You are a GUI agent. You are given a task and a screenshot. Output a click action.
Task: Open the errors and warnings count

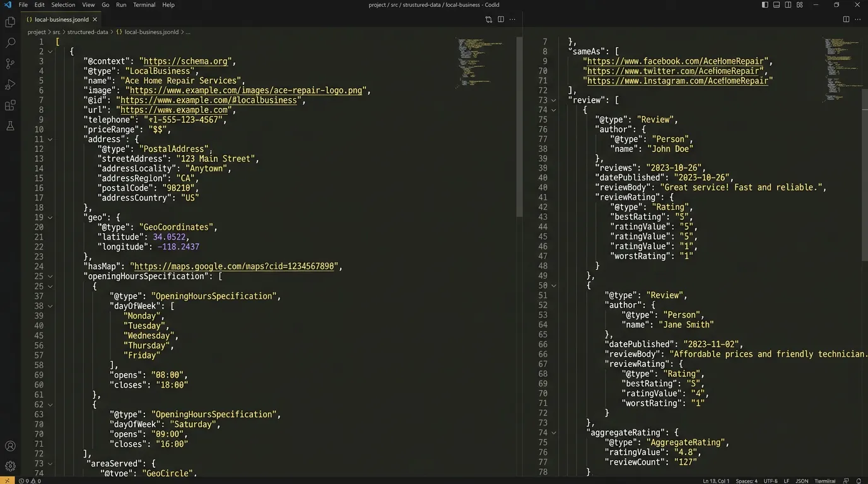click(30, 481)
